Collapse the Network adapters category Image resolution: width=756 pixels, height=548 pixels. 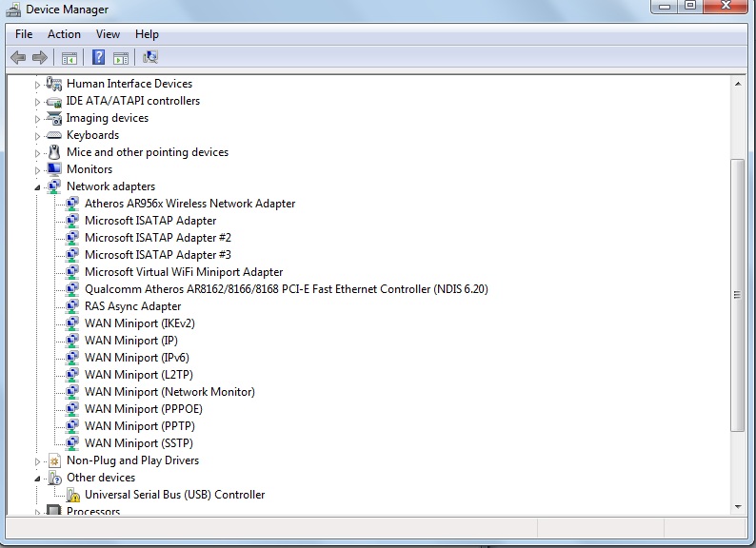37,187
